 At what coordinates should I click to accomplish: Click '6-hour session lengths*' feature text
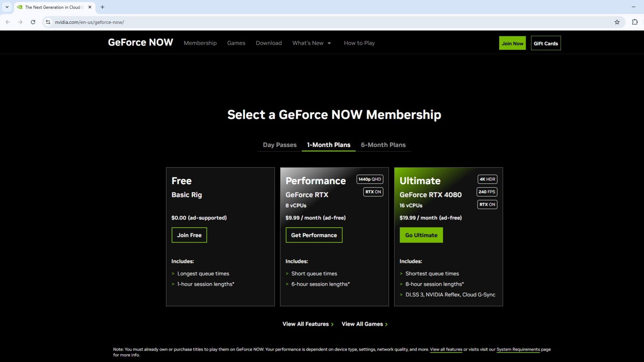click(320, 284)
